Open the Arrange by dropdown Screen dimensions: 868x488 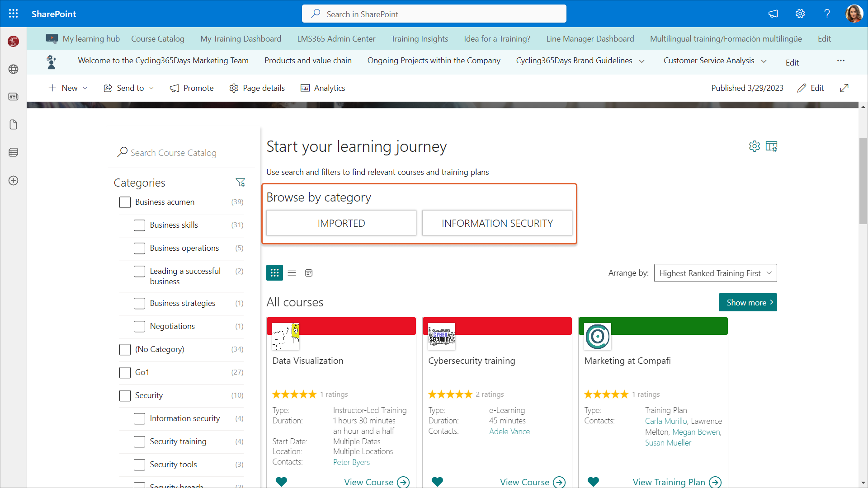tap(715, 273)
